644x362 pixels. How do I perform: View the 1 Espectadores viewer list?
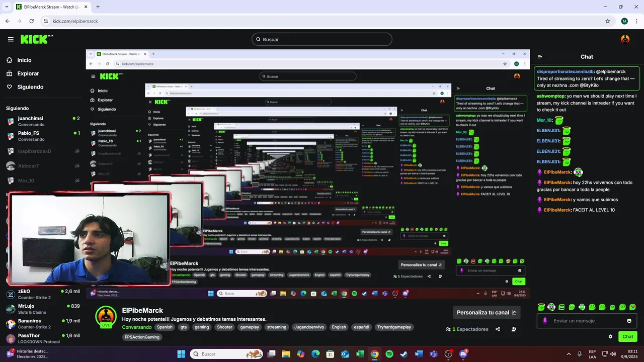pos(467,329)
